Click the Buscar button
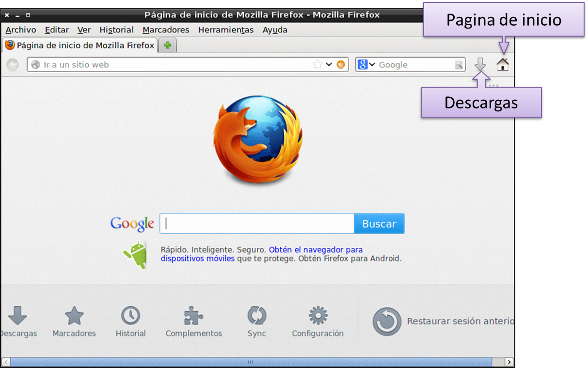Screen dimensions: 588x368 379,224
